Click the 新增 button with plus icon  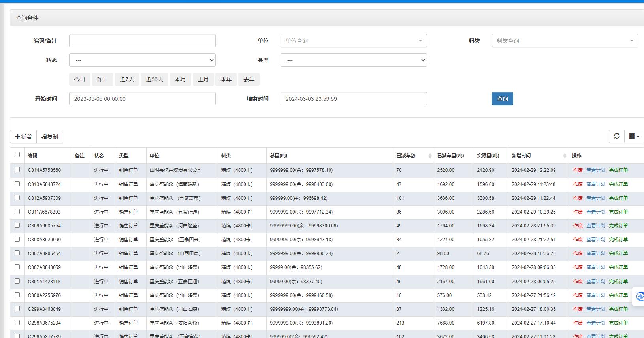(x=23, y=137)
